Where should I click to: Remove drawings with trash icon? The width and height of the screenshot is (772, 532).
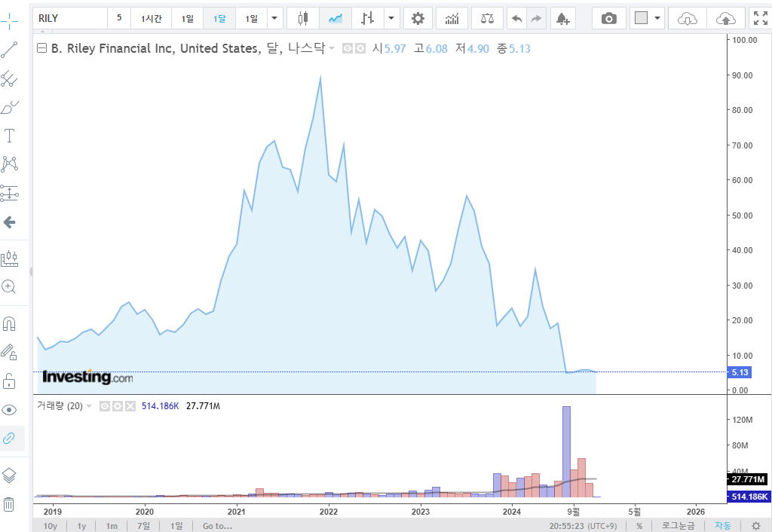coord(9,504)
